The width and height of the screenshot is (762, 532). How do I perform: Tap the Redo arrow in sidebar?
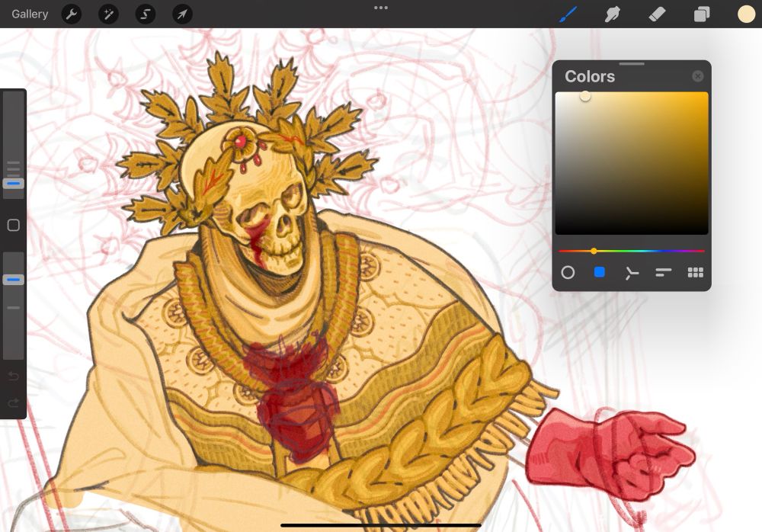coord(14,402)
